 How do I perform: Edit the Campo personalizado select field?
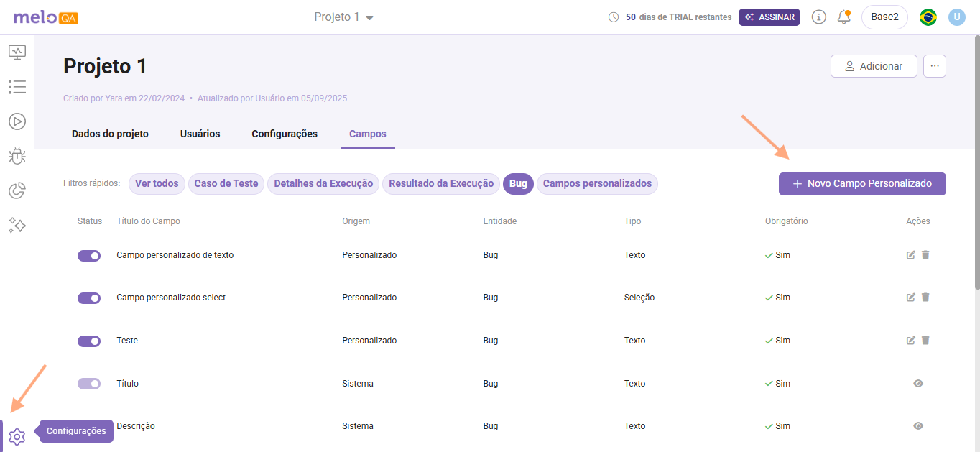tap(911, 298)
